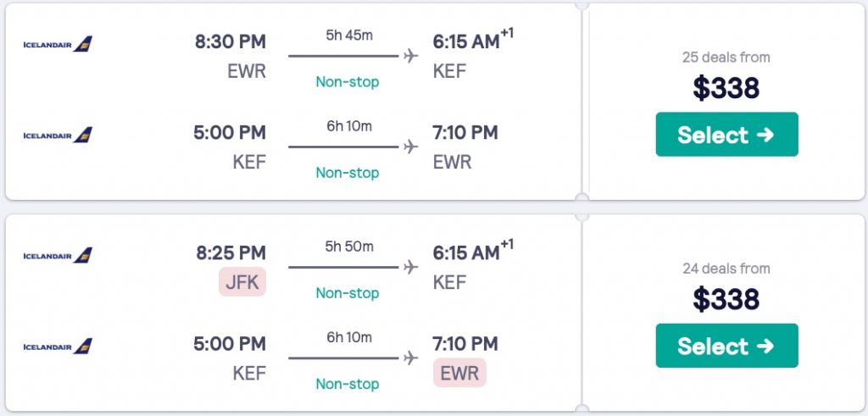The height and width of the screenshot is (416, 868).
Task: Click the 8:25 PM departure time
Action: coord(230,253)
